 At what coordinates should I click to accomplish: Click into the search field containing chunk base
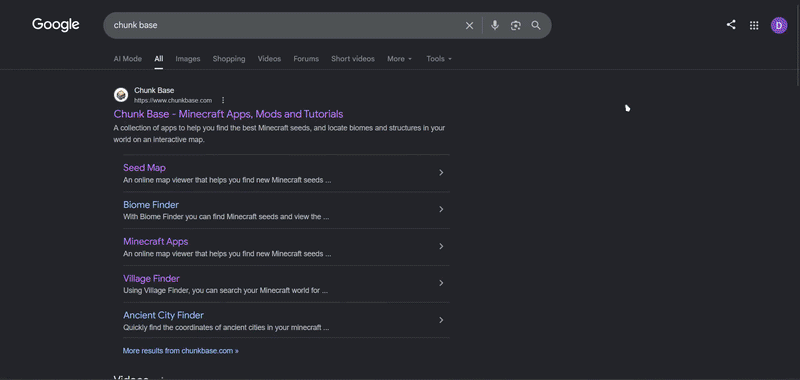286,25
